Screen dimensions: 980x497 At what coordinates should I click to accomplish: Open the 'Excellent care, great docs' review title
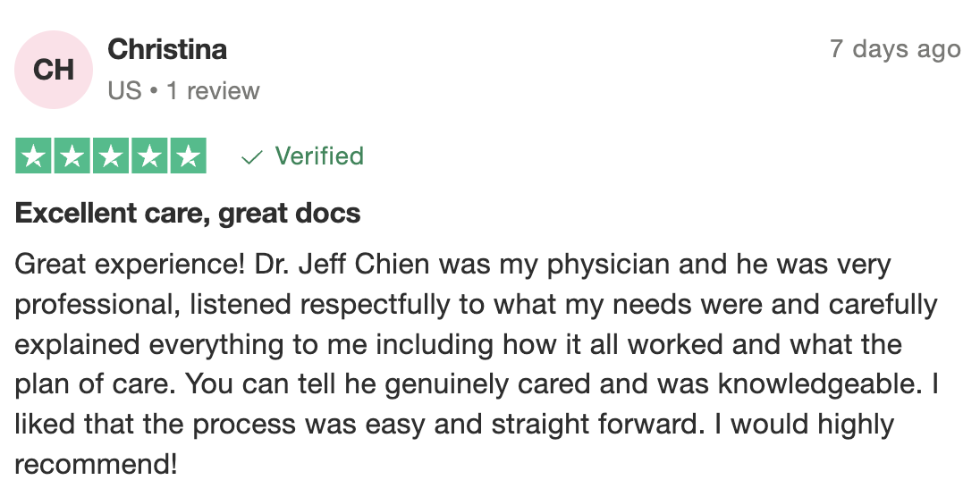click(188, 214)
